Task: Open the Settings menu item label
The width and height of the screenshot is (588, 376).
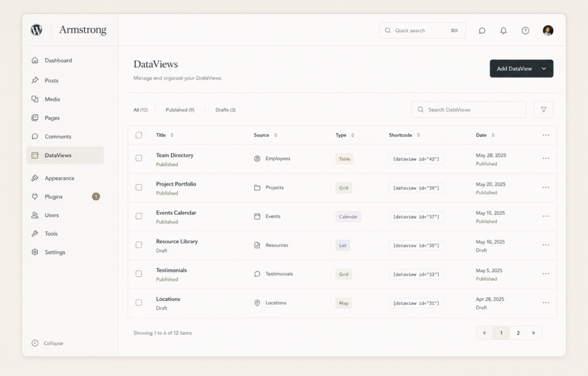Action: click(x=55, y=252)
